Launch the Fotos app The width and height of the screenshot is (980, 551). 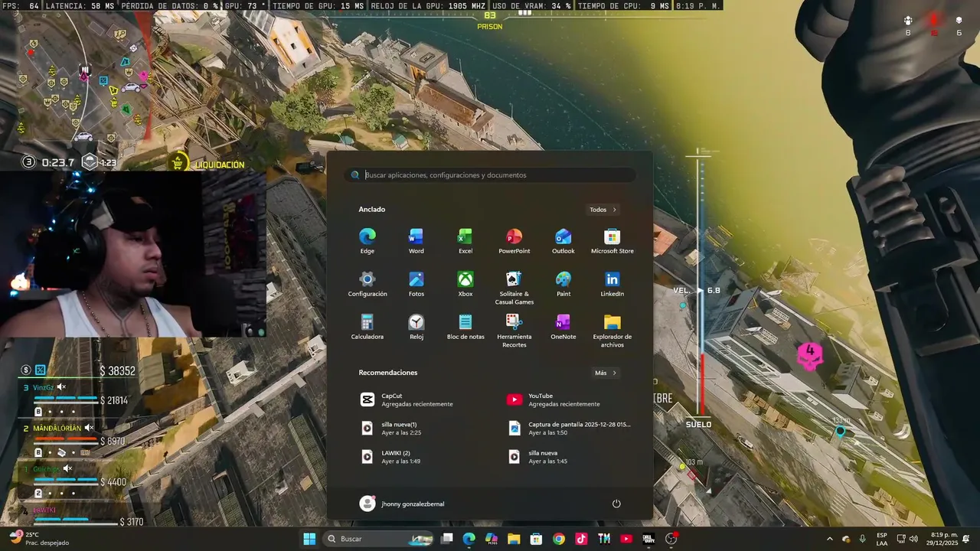[x=416, y=284]
